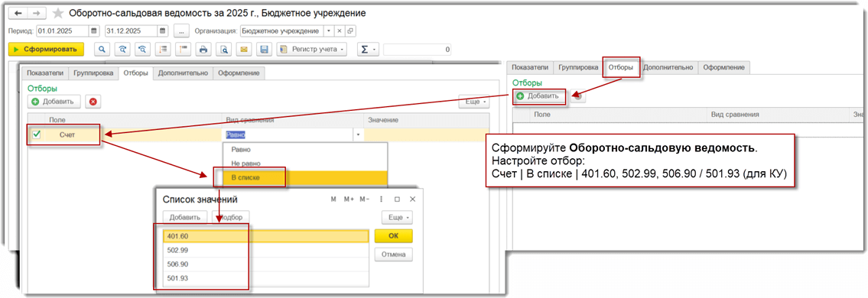Select the Организация field Бюджетное учреждение

(x=281, y=31)
